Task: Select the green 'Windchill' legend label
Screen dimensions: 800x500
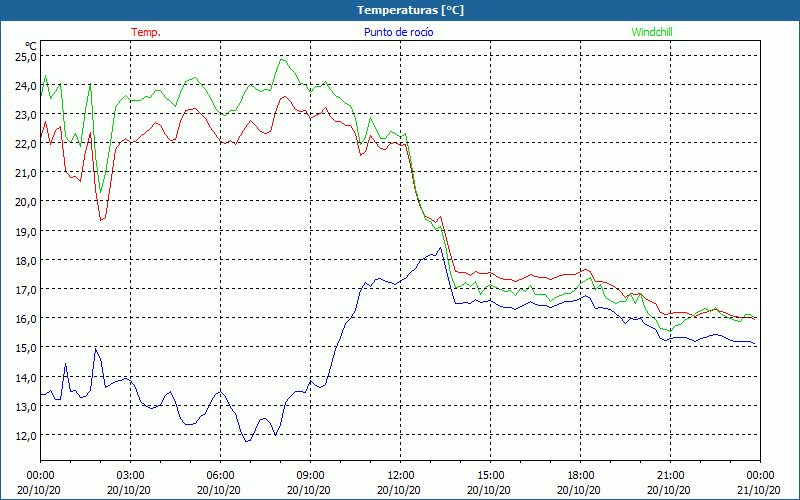Action: [652, 32]
